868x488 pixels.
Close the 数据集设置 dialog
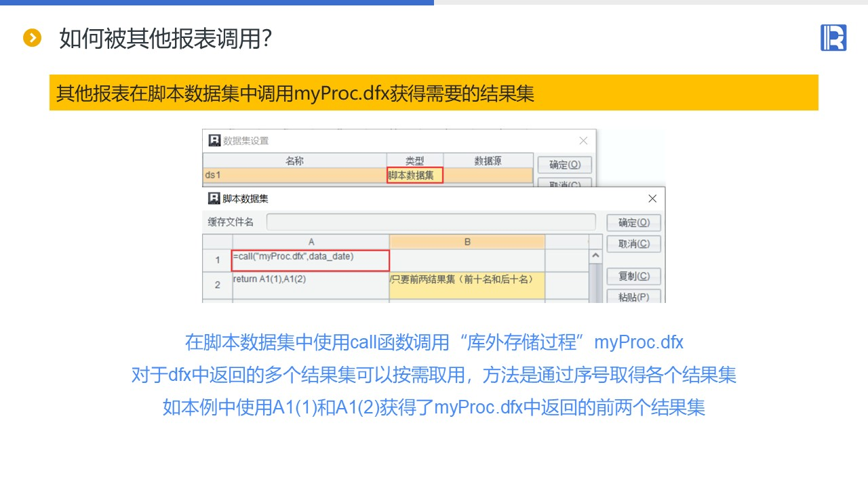[x=583, y=141]
